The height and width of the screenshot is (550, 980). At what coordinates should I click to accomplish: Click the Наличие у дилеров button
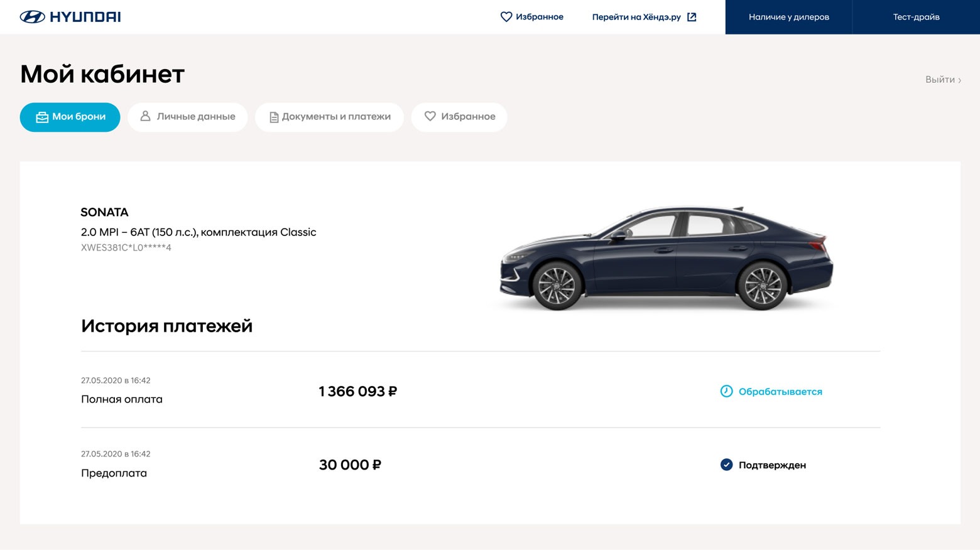[x=788, y=17]
